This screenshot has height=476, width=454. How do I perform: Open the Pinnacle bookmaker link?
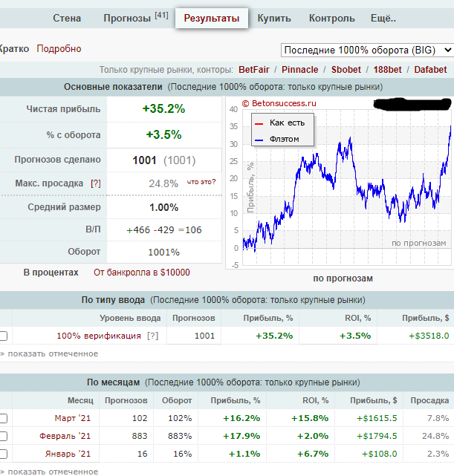[299, 70]
